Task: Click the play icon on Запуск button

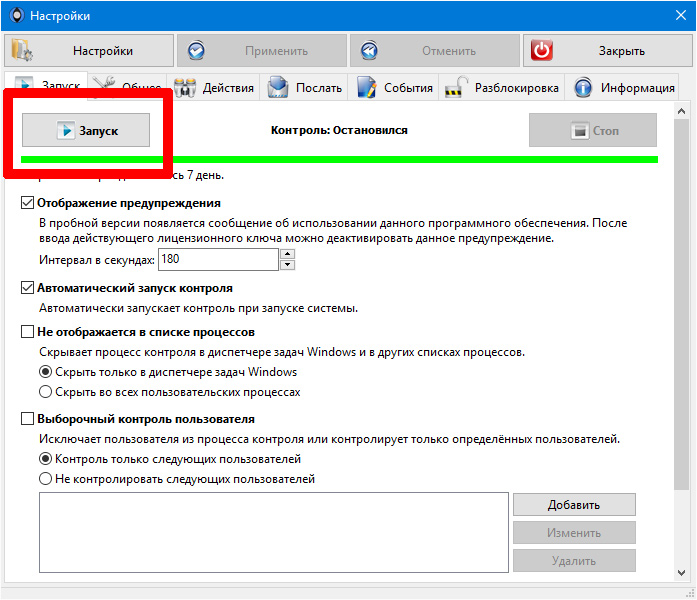Action: 66,131
